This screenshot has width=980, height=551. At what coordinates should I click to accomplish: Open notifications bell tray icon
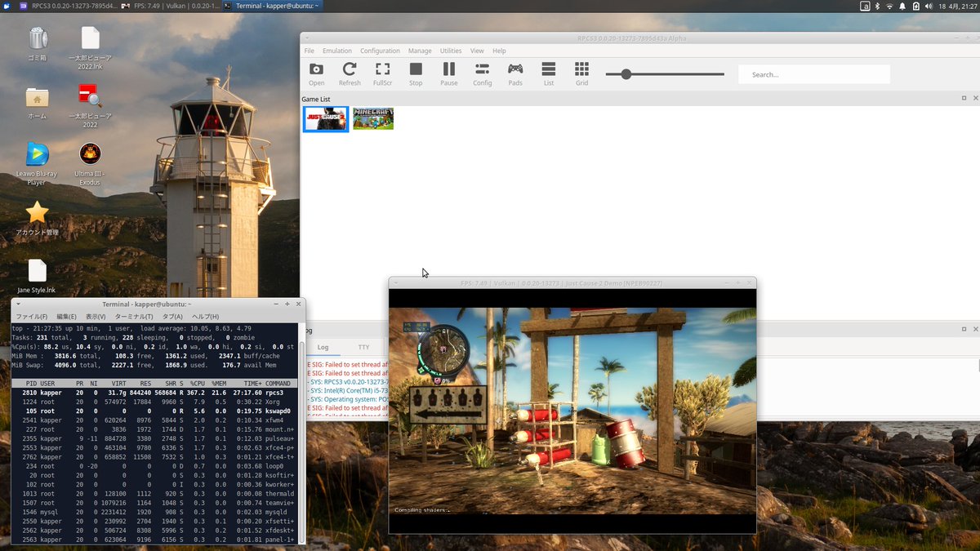[x=902, y=6]
